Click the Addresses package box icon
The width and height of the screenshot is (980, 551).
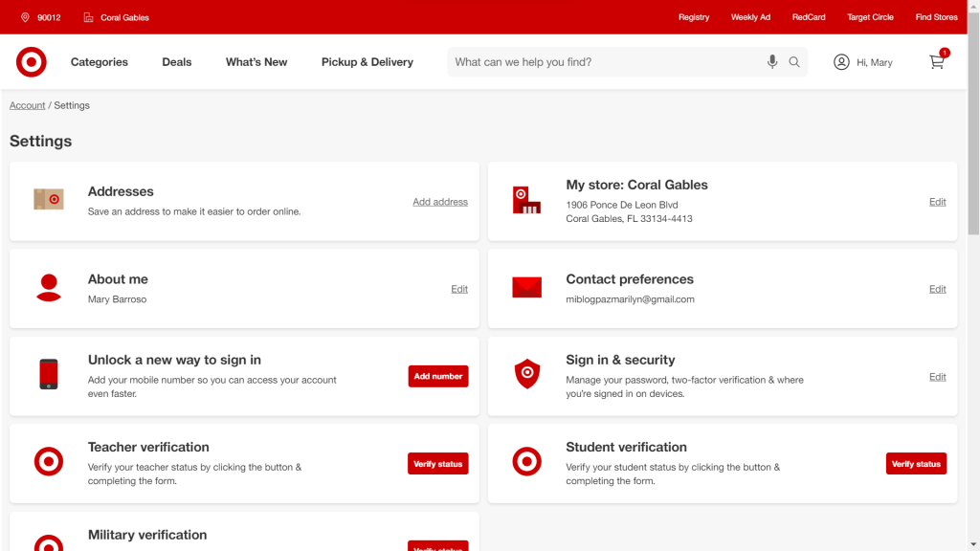pyautogui.click(x=49, y=199)
